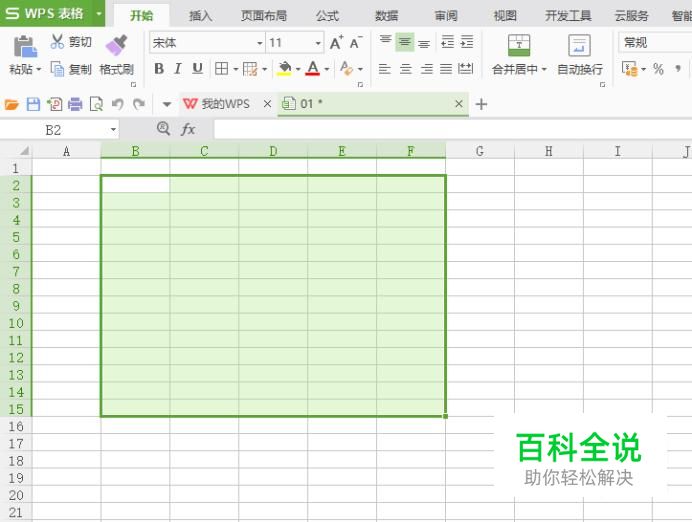
Task: Click the zoom magnifier beside fx
Action: 163,129
